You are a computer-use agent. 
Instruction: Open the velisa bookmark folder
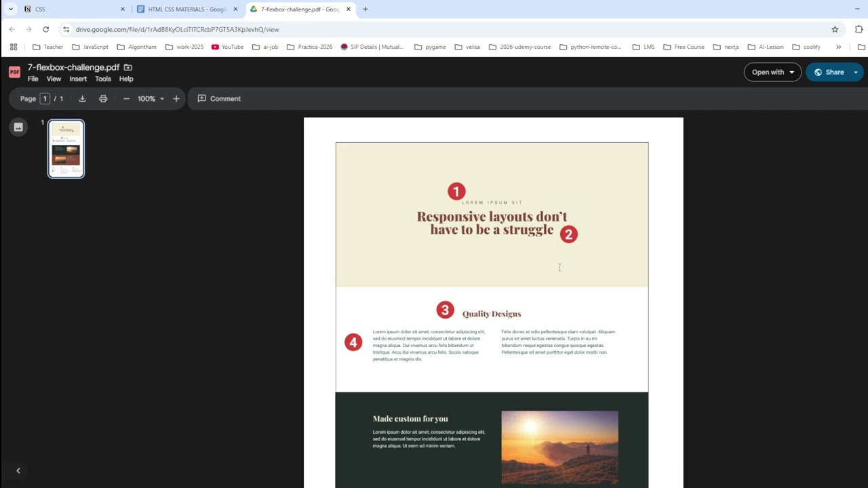point(467,47)
